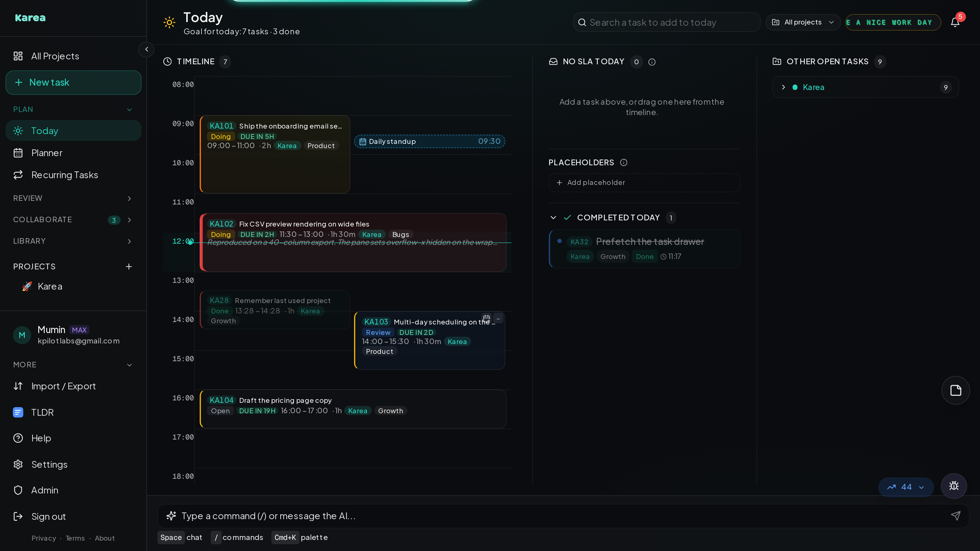Click Add placeholder
980x551 pixels.
[644, 182]
